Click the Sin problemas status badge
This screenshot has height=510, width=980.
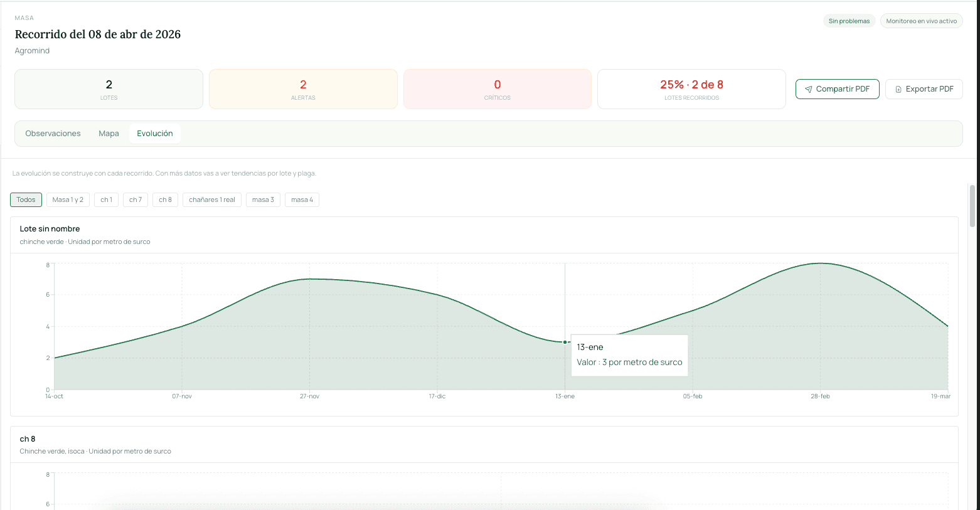(x=849, y=21)
